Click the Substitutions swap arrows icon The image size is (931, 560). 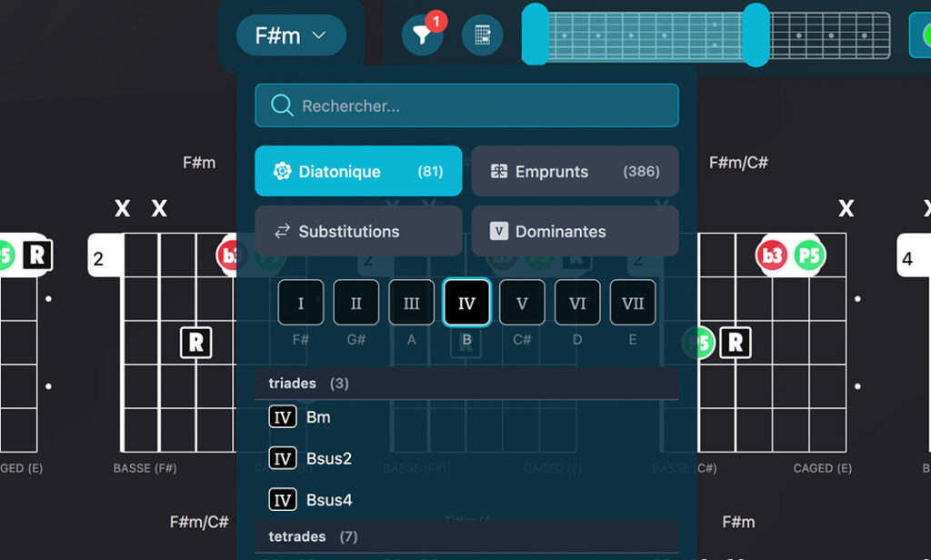coord(282,231)
